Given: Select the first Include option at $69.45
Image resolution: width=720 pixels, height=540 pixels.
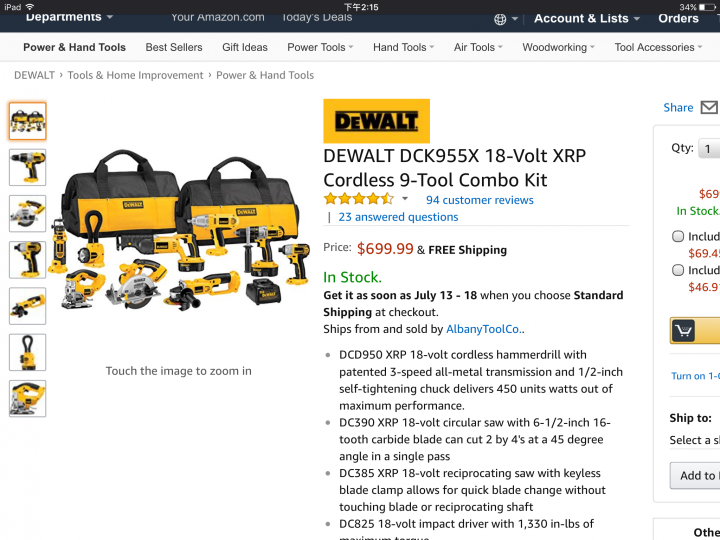Looking at the screenshot, I should pos(678,236).
